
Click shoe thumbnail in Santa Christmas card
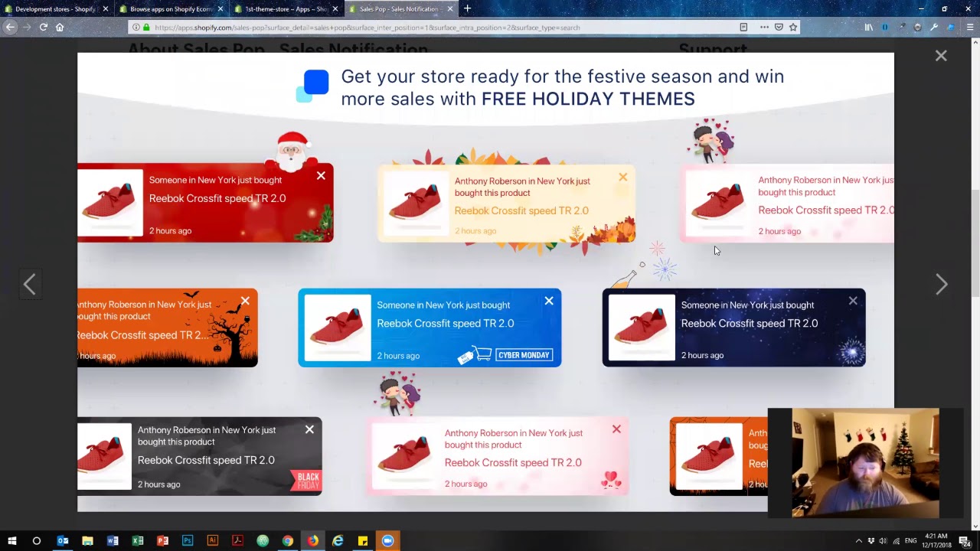coord(109,203)
